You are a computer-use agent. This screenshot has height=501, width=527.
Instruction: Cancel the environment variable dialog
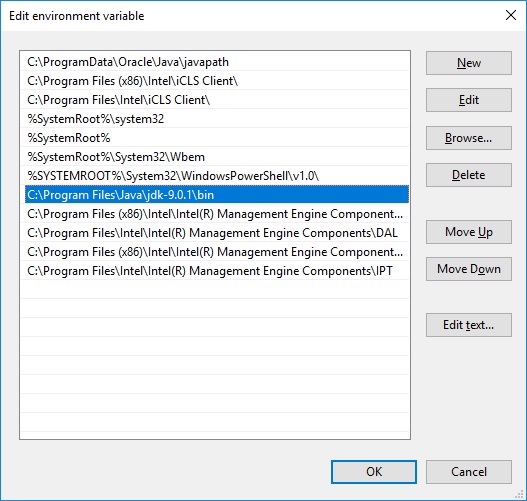coord(469,472)
